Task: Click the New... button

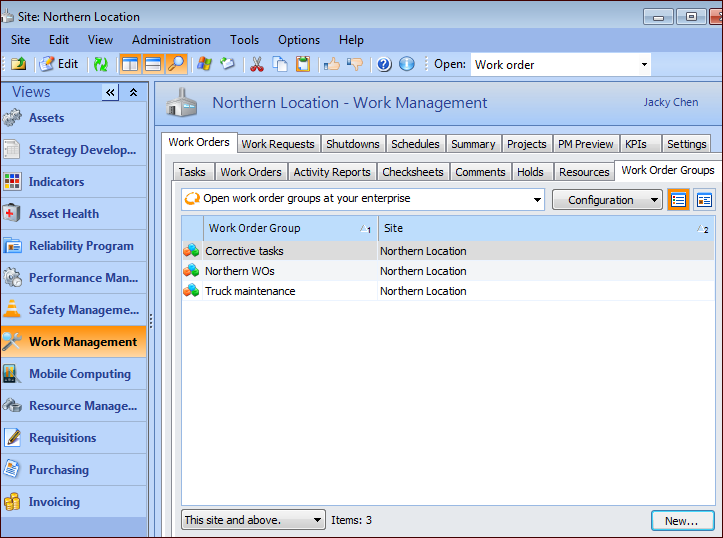Action: [x=681, y=521]
